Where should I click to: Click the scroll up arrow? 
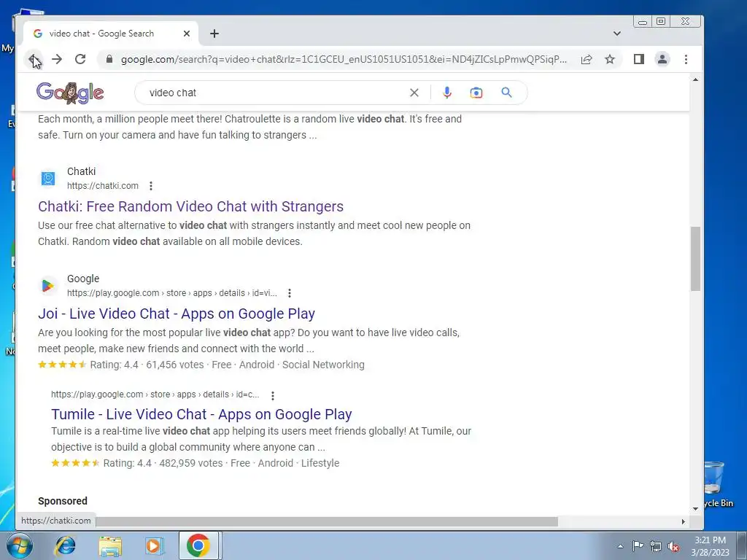point(695,79)
